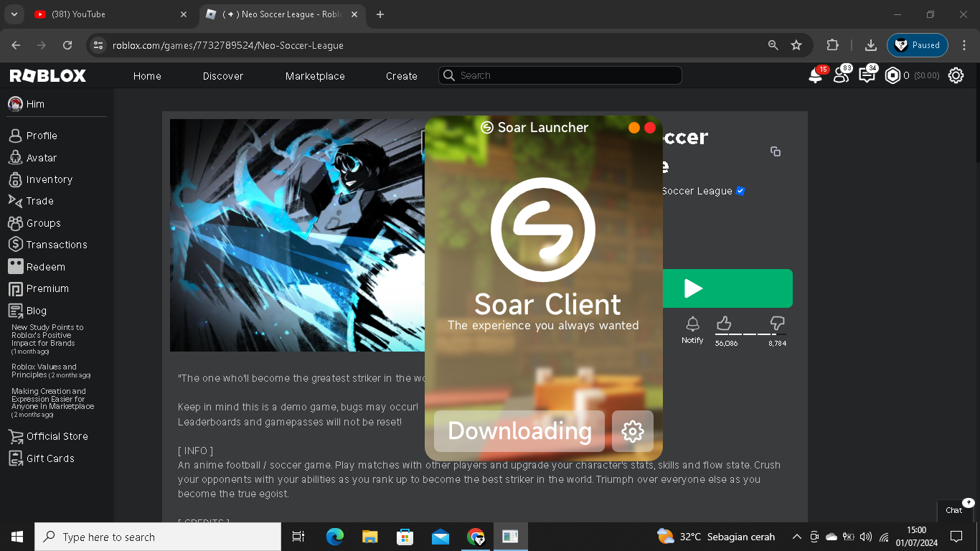Open the zoom magnifier in address bar
980x551 pixels.
(773, 45)
